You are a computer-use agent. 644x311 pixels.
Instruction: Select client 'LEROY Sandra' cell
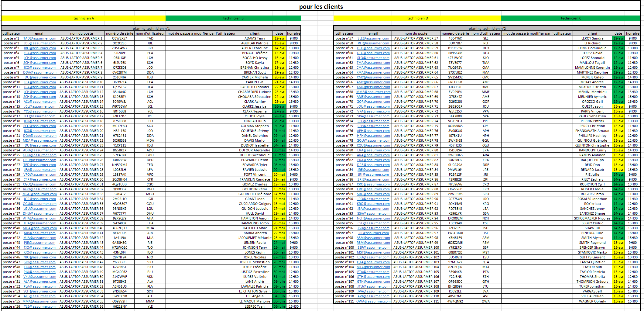pyautogui.click(x=592, y=38)
